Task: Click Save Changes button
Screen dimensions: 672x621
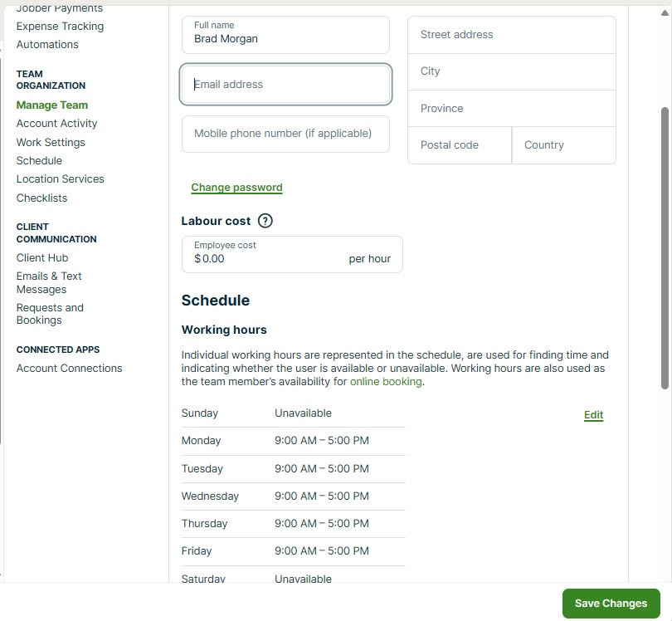Action: pos(611,603)
